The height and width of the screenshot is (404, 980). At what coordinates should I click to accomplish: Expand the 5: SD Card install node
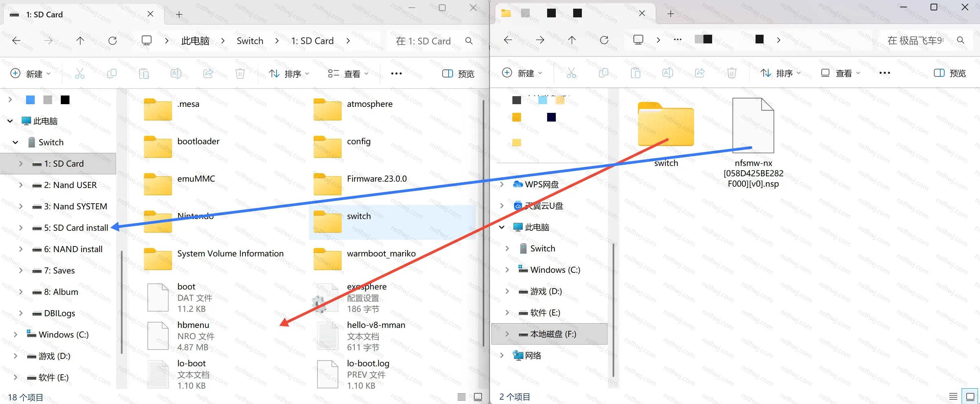pos(21,228)
